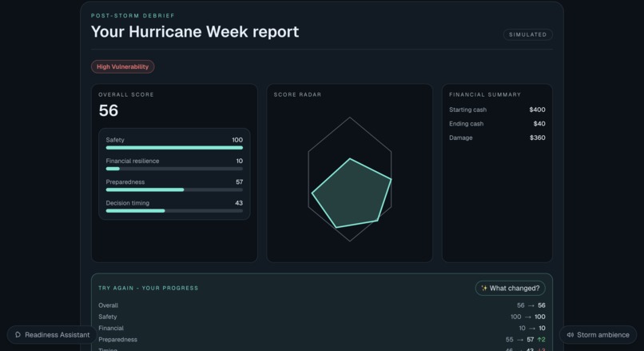Click the Financial 10 → 10 progress value
Screen dimensions: 644x351
click(x=532, y=328)
